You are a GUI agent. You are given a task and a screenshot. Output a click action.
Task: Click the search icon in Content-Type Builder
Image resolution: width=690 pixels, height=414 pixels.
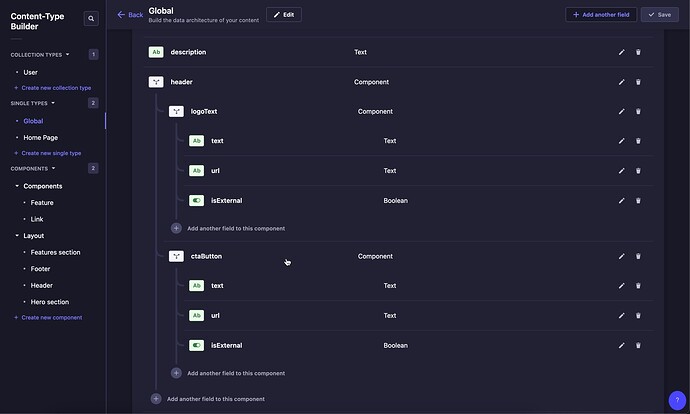point(92,18)
